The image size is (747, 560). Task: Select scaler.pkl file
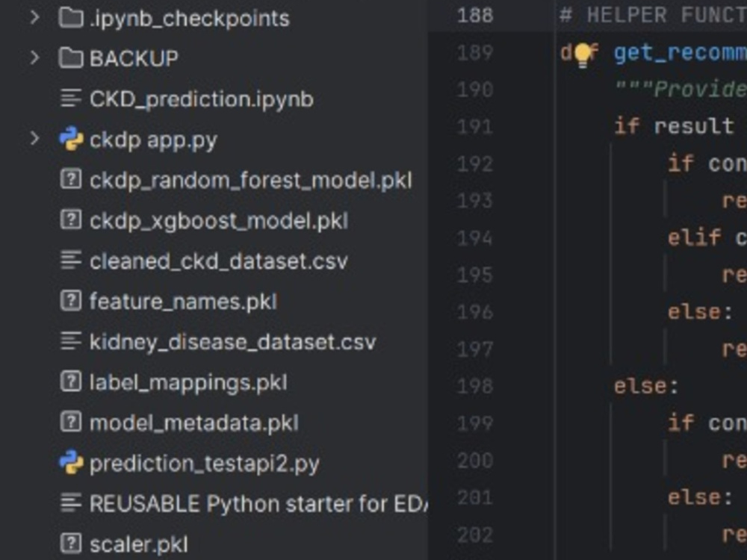coord(139,544)
